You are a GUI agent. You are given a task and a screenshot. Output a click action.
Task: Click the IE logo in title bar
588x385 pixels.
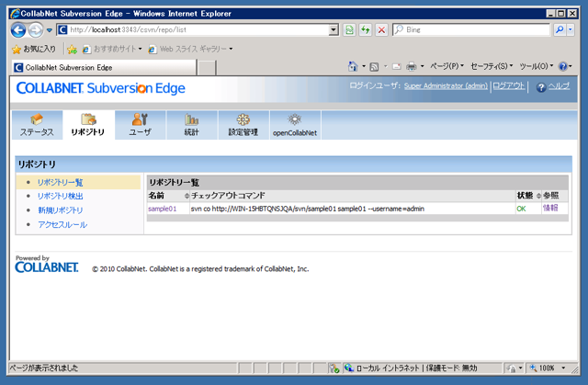[x=15, y=14]
